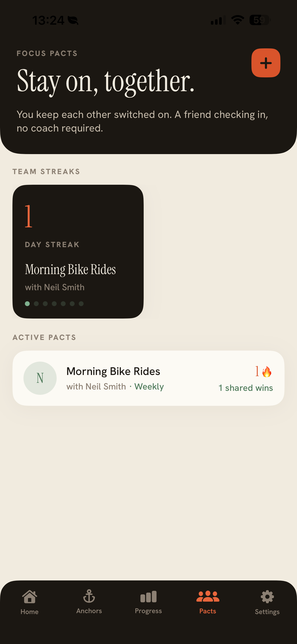Image resolution: width=297 pixels, height=644 pixels.
Task: Tap the large streak number on dark card
Action: (29, 216)
